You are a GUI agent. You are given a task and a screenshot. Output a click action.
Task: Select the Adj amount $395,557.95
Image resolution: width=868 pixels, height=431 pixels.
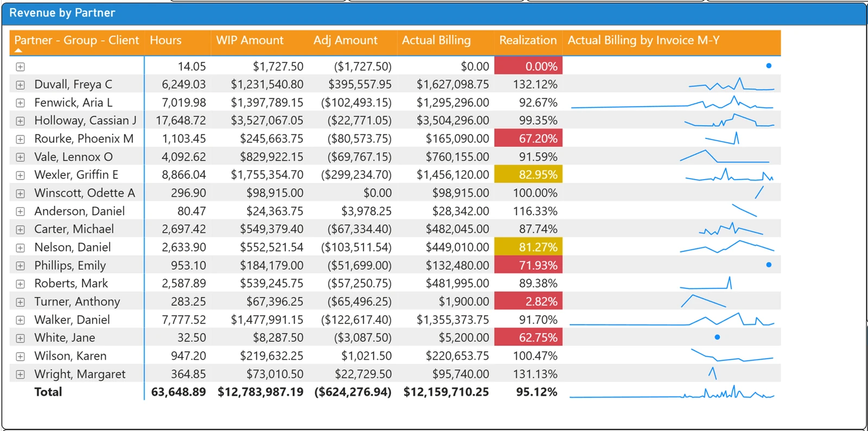[360, 84]
